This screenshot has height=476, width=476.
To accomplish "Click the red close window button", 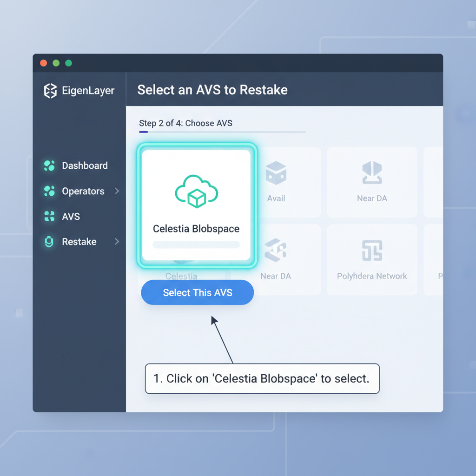I will click(x=43, y=63).
